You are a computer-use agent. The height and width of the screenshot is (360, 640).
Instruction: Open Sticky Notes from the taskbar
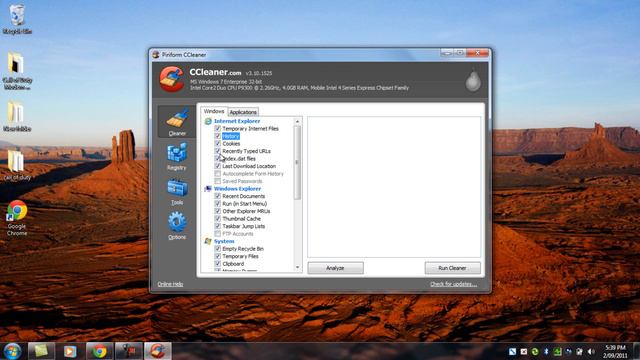[41, 351]
